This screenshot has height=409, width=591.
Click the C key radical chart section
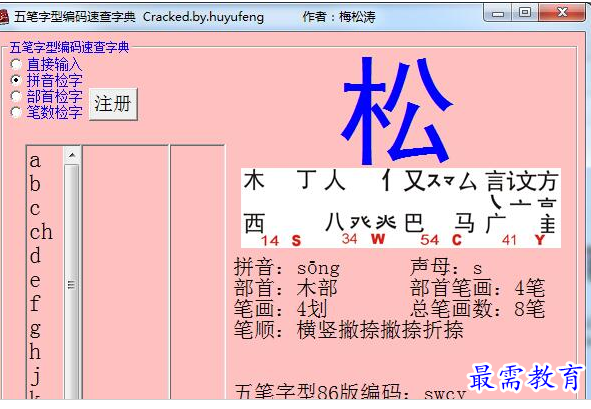(440, 207)
